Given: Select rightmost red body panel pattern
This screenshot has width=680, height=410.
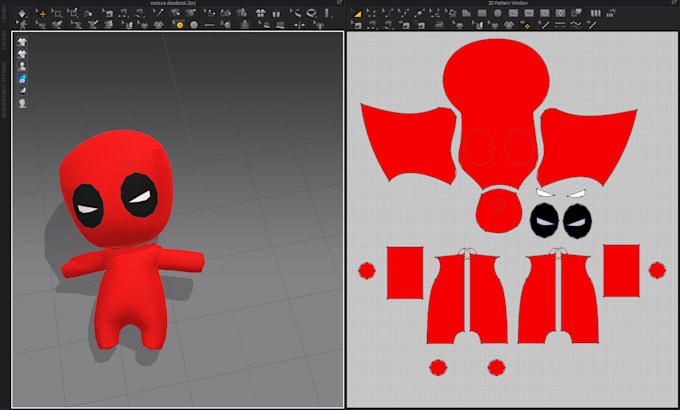Looking at the screenshot, I should tap(580, 299).
